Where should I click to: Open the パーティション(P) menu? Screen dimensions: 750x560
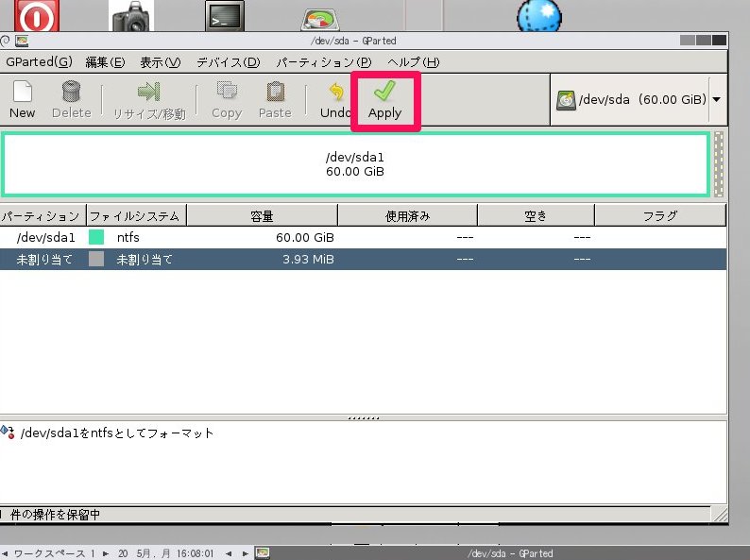pos(324,62)
